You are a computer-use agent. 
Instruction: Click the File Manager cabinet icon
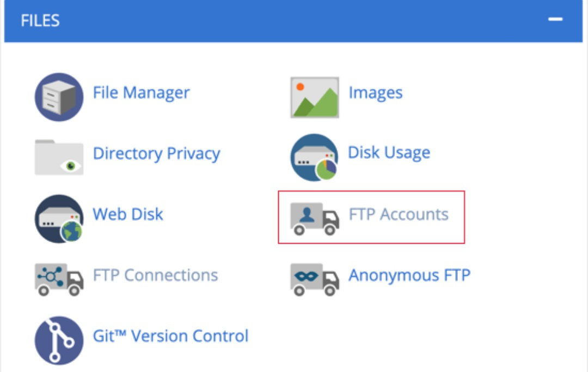59,97
